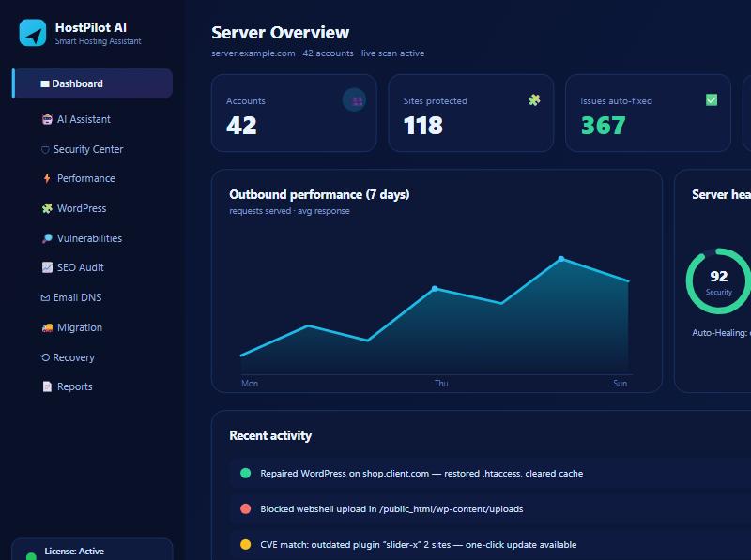Click the AI Assistant robot icon

[47, 119]
